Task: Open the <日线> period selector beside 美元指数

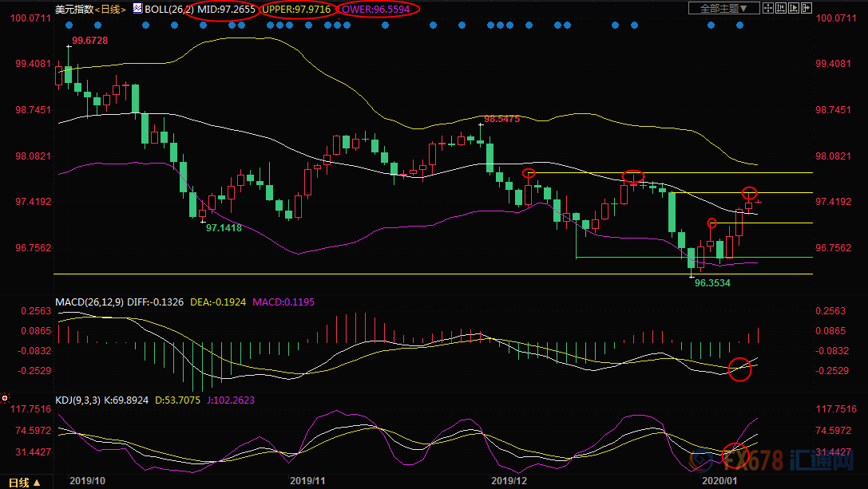Action: [110, 9]
